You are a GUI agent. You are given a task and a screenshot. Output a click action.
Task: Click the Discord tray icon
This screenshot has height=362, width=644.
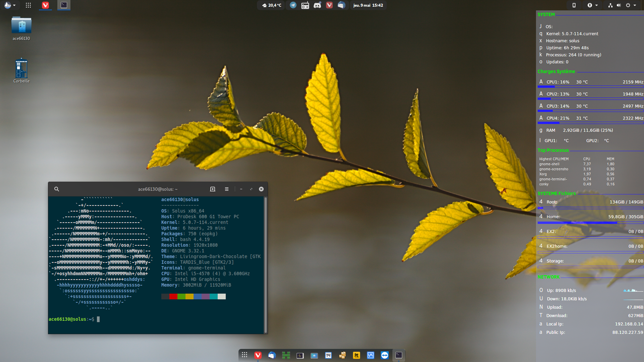click(317, 5)
